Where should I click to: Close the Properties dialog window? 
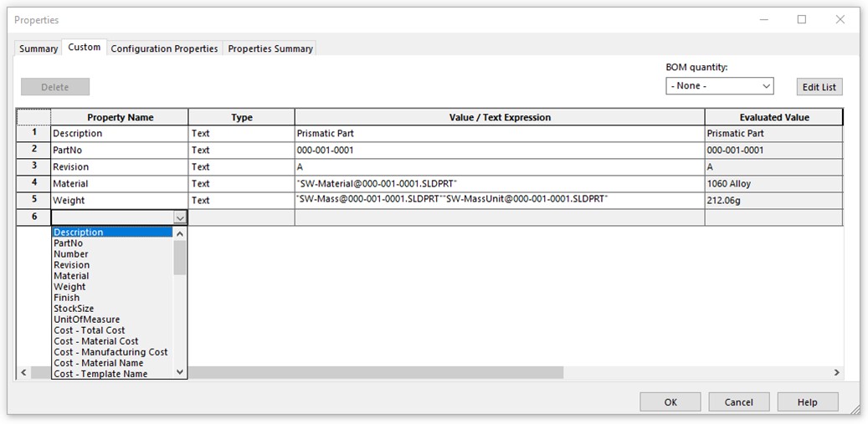click(840, 19)
